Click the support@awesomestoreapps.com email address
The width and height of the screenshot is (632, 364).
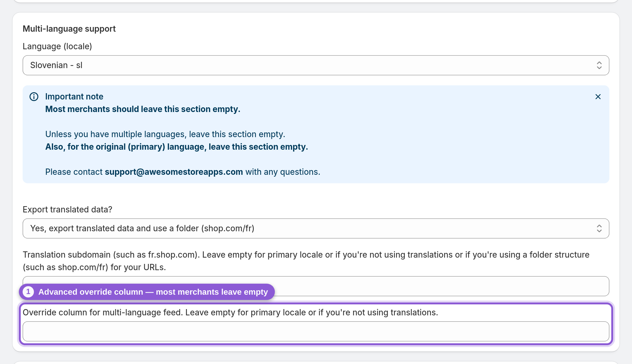click(174, 172)
